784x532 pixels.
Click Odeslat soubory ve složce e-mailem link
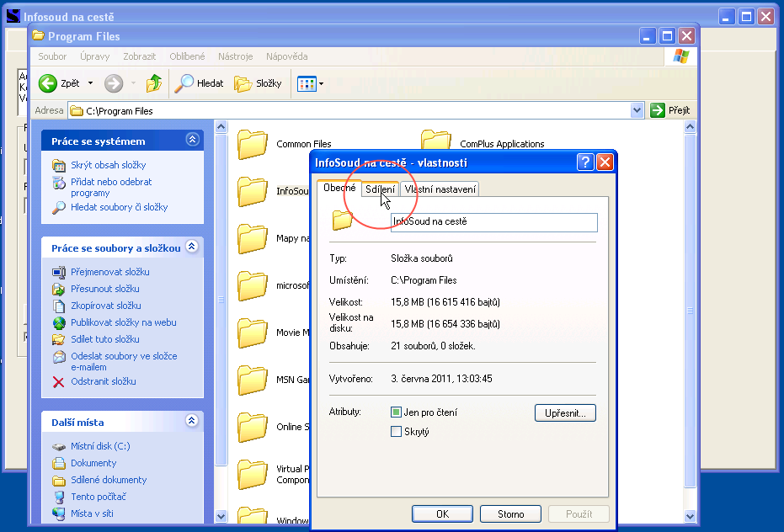click(x=124, y=361)
